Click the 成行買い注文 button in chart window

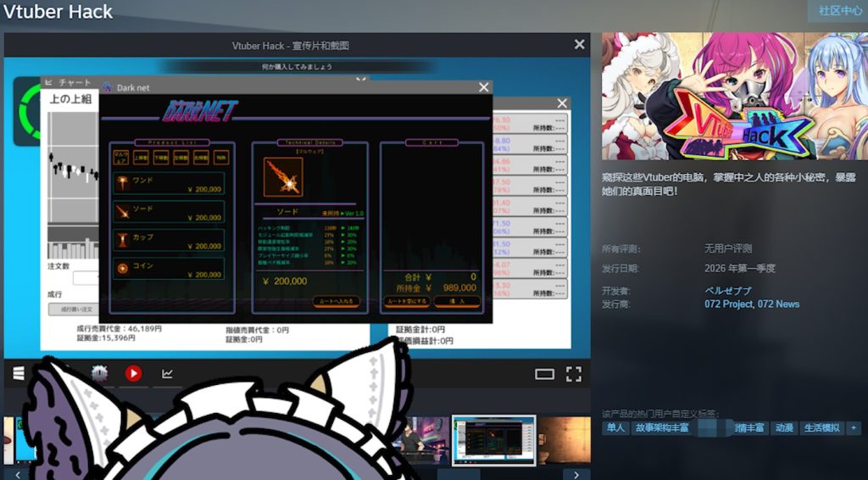point(75,310)
